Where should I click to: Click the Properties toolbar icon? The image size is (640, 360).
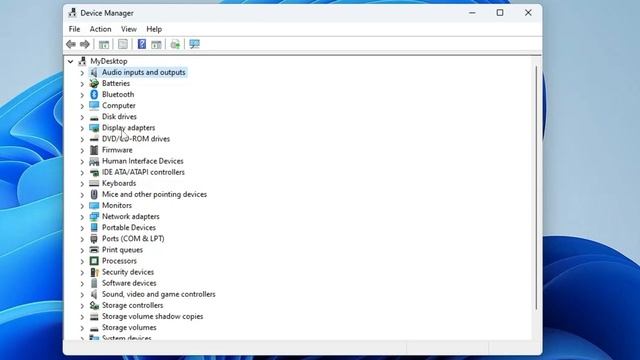point(123,44)
